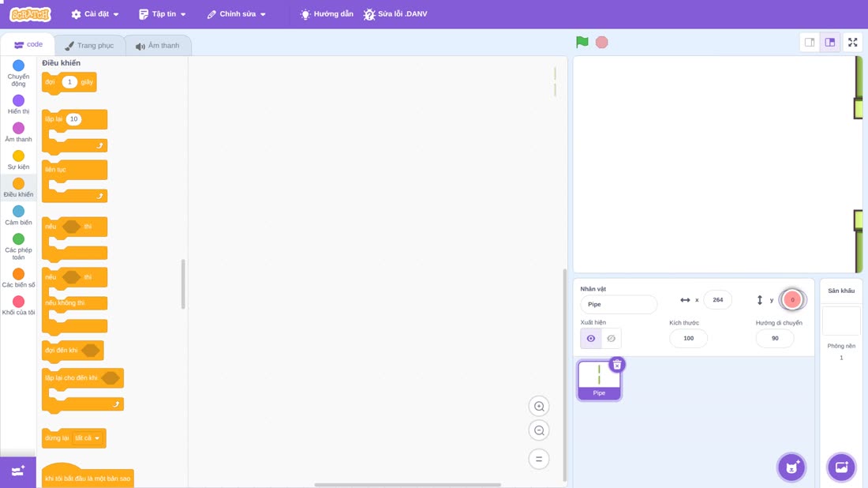The width and height of the screenshot is (868, 488).
Task: Reset workspace zoom with the equals icon
Action: tap(539, 460)
